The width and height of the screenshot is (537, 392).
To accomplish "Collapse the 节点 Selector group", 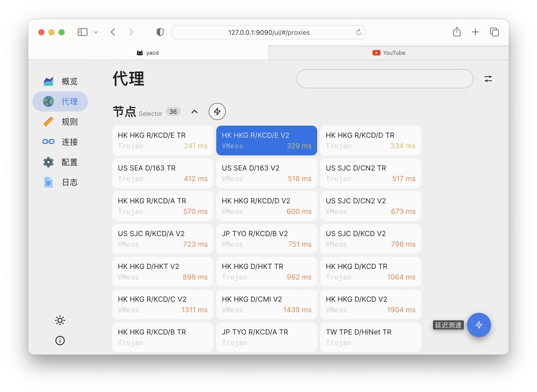I will pos(195,111).
